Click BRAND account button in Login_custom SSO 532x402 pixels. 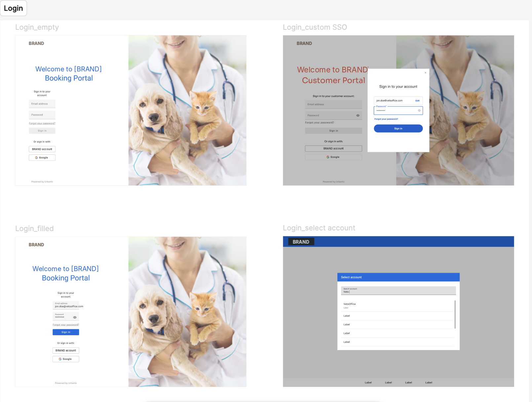click(x=333, y=149)
